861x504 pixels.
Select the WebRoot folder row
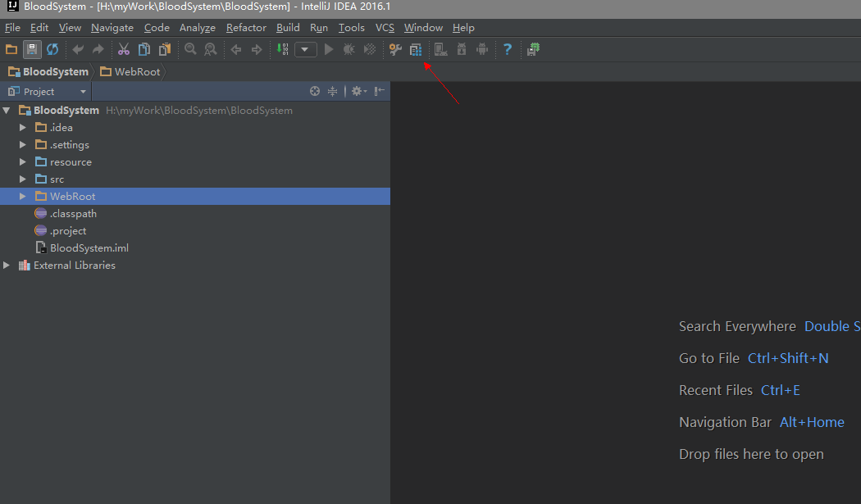195,196
